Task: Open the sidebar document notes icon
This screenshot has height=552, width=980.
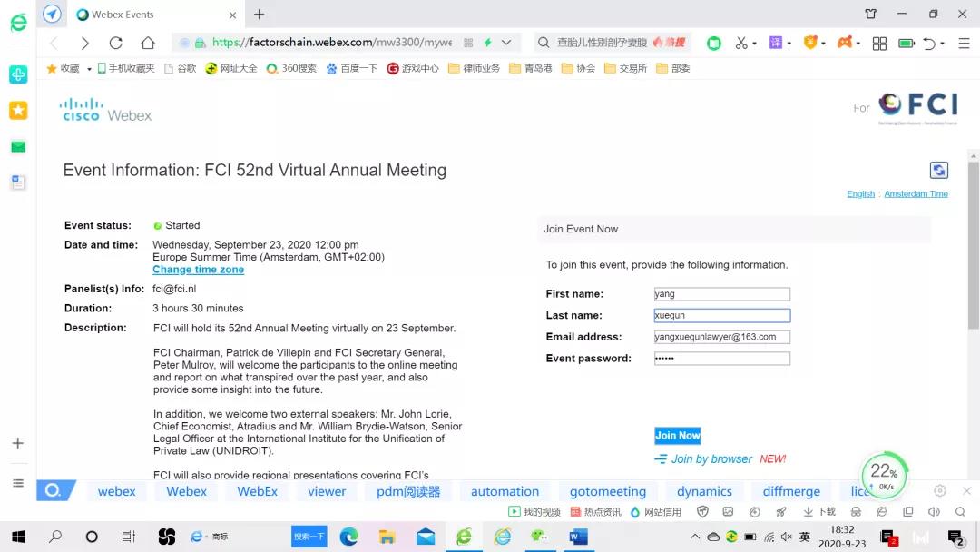Action: [x=18, y=182]
